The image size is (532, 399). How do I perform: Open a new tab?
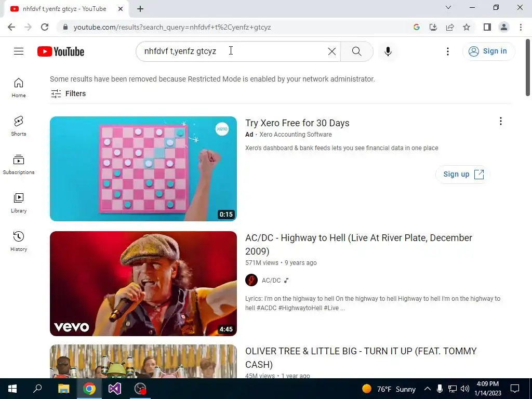pos(140,9)
